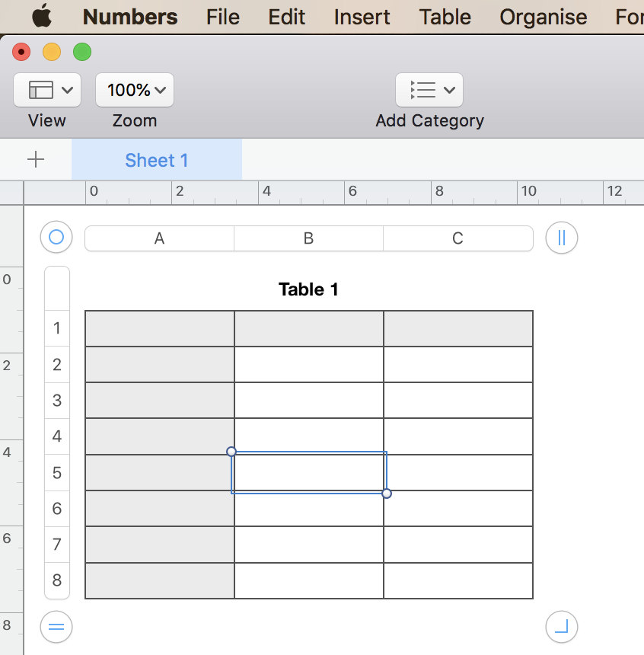Click the plus icon to add sheet

tap(36, 159)
